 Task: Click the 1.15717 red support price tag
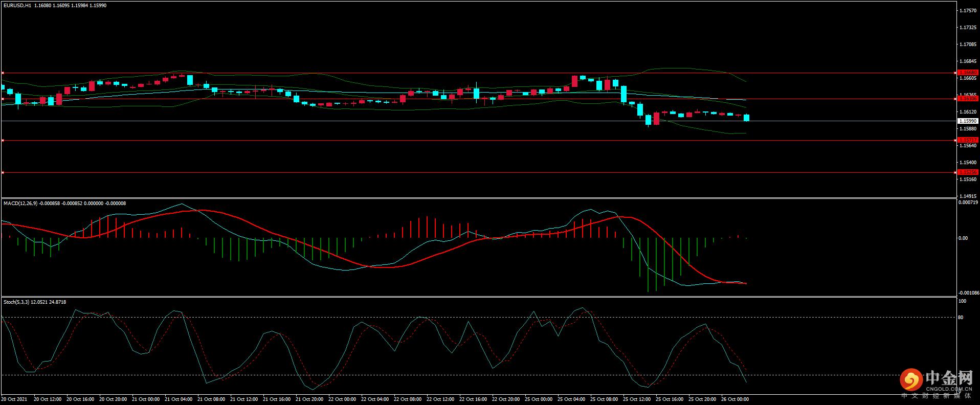point(968,140)
